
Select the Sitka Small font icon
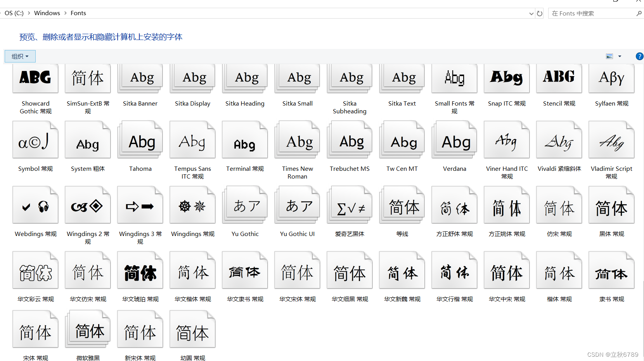coord(297,78)
